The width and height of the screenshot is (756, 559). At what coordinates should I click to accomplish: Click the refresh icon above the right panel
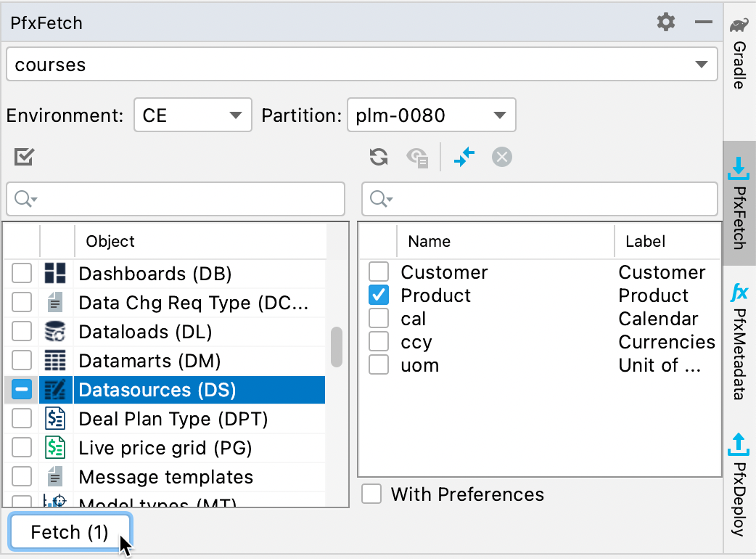point(378,157)
